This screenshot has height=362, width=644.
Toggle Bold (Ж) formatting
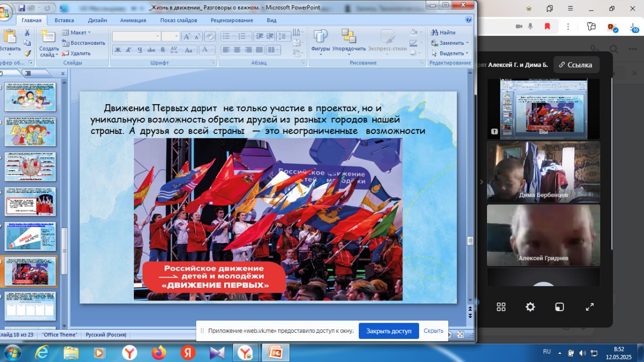click(x=118, y=50)
